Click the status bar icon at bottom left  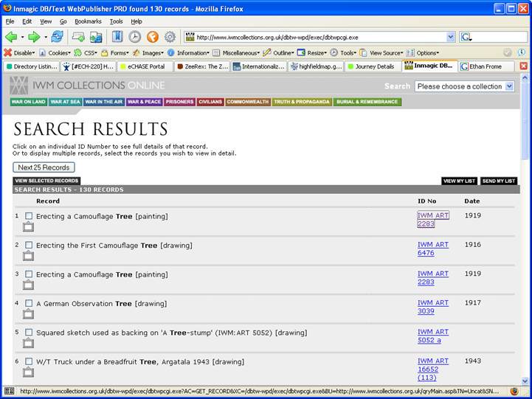(9, 391)
